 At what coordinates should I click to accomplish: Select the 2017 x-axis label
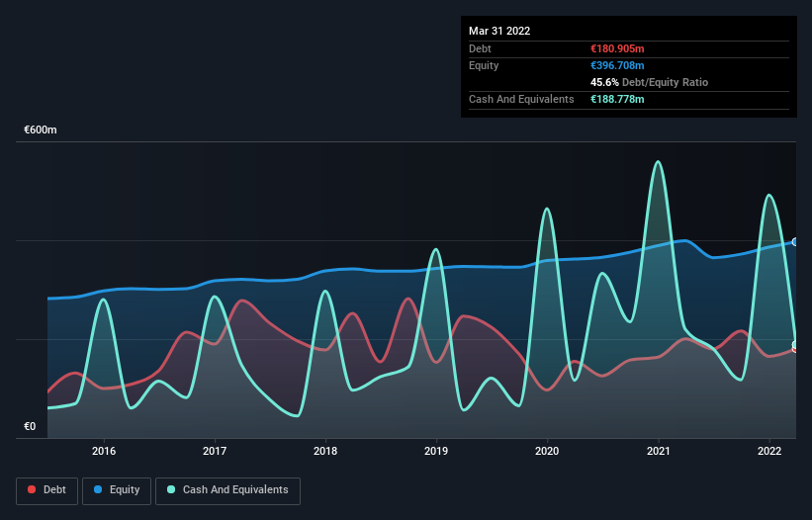pos(215,451)
